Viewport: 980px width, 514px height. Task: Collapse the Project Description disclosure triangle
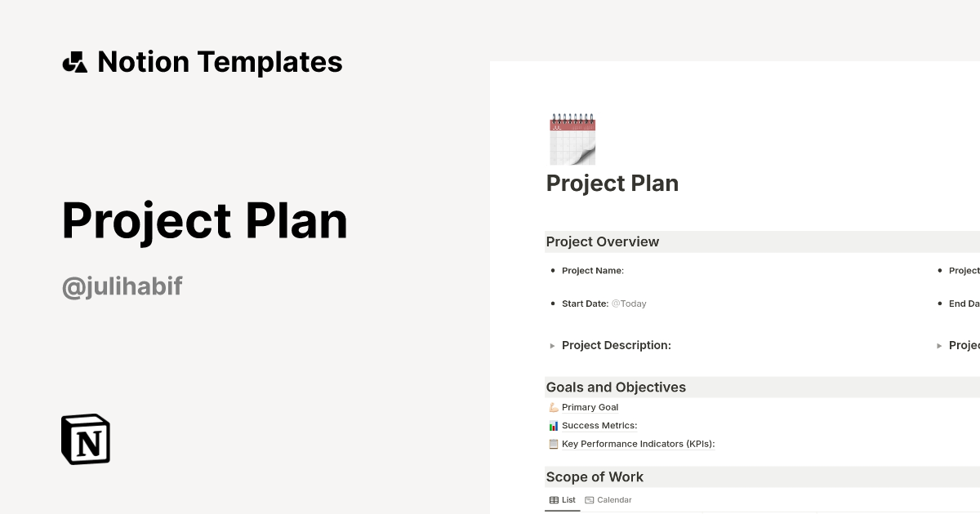click(552, 345)
